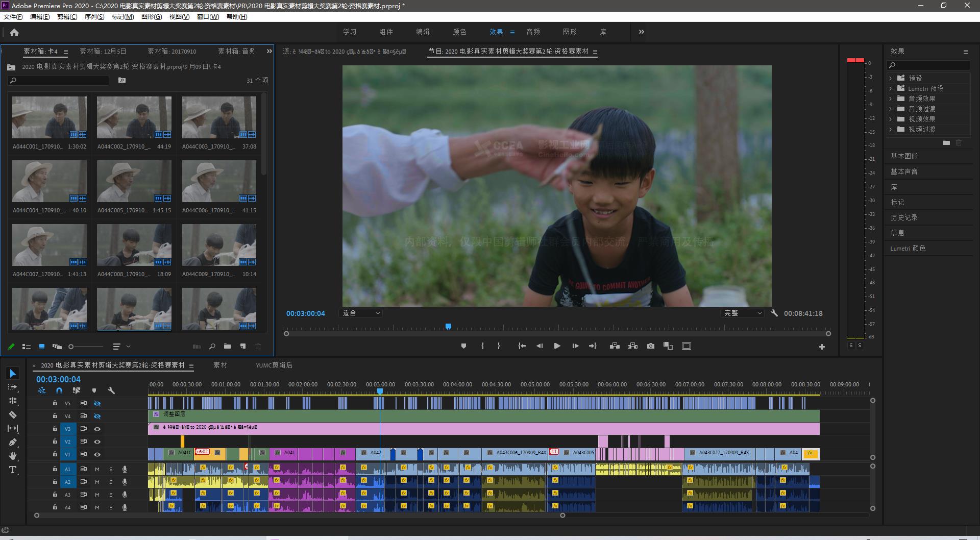
Task: Hide track V3 with eye icon
Action: coord(97,429)
